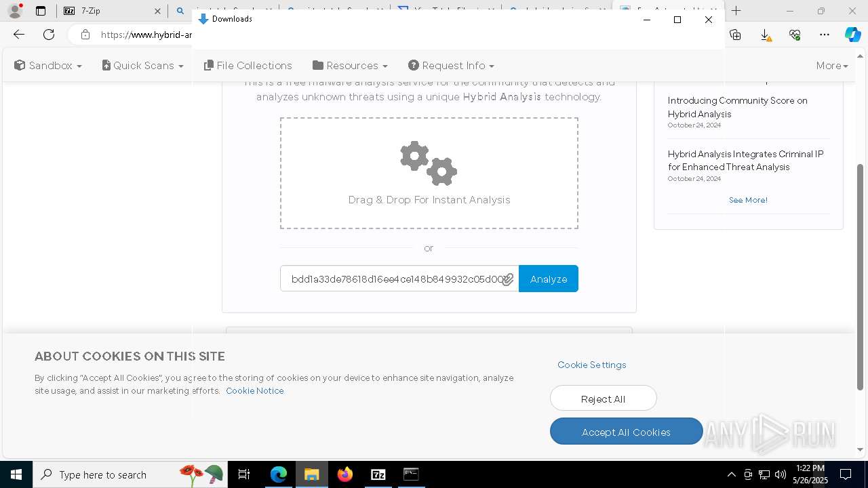The image size is (868, 488).
Task: Click the Drag & Drop For Instant Analysis area
Action: [x=429, y=174]
